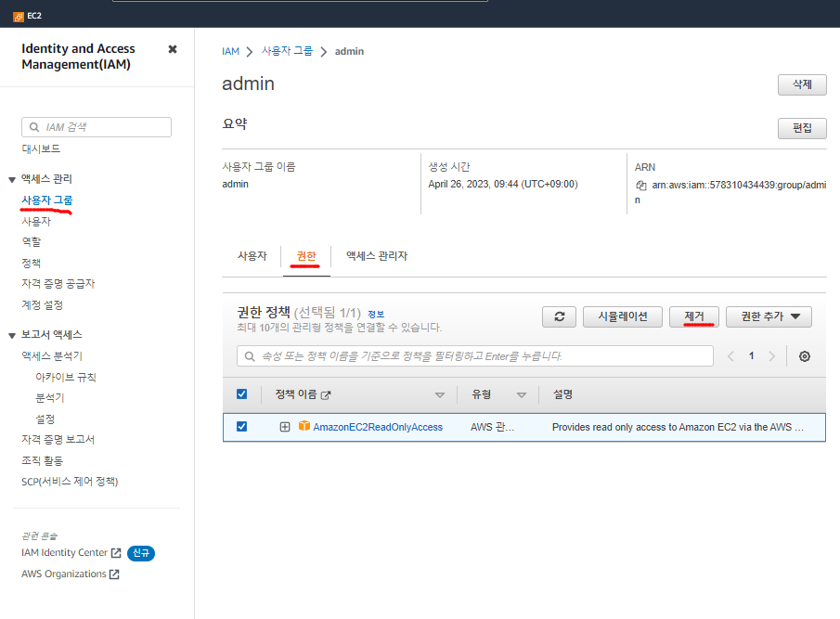This screenshot has width=840, height=619.
Task: Click page number 1 in pagination
Action: pyautogui.click(x=751, y=355)
